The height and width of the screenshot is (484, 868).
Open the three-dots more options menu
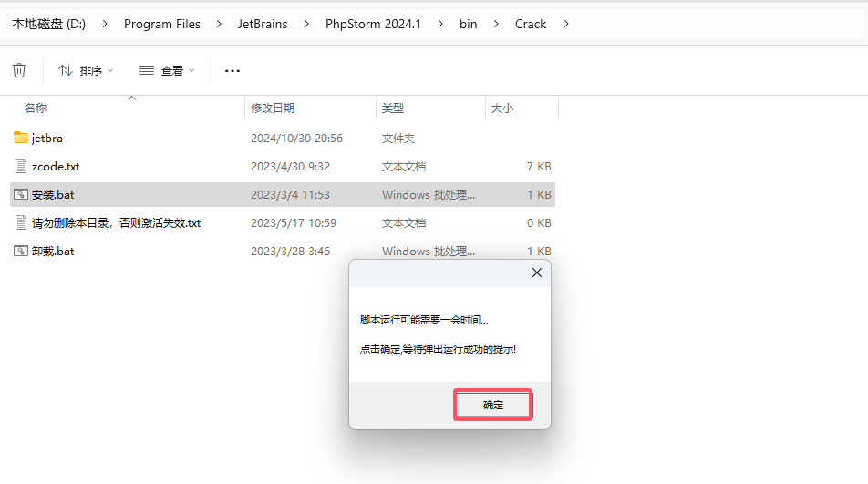point(232,71)
